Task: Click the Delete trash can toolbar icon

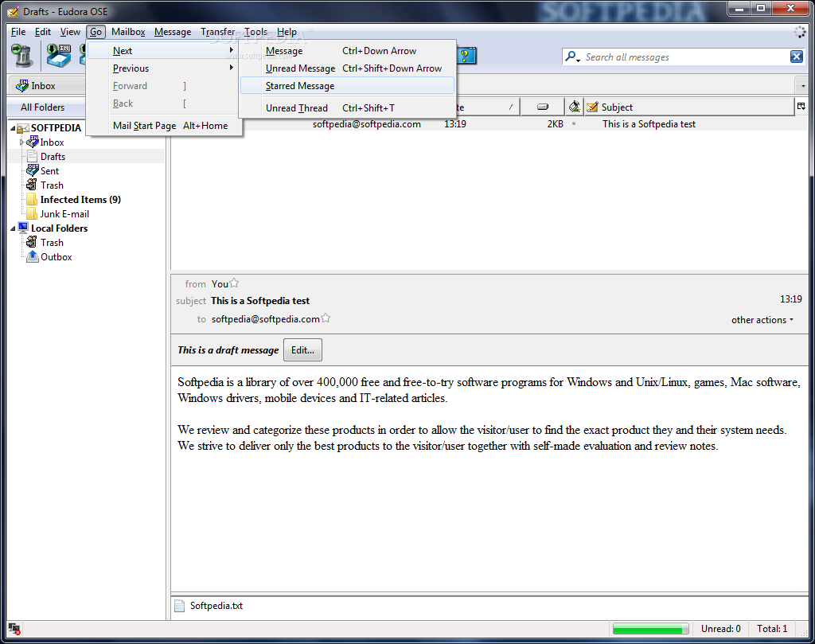Action: 21,56
